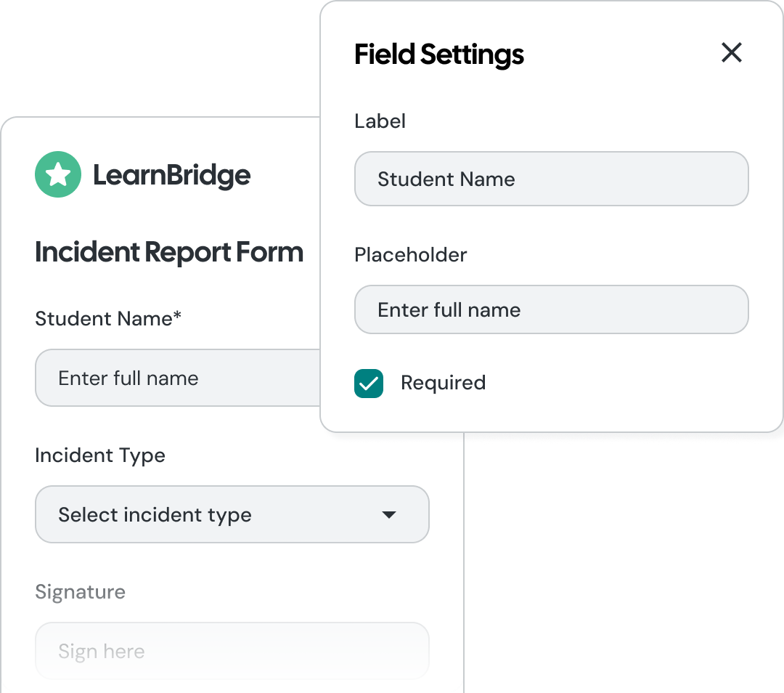This screenshot has height=693, width=784.
Task: Click the LearnBridge brand name text
Action: tap(171, 174)
